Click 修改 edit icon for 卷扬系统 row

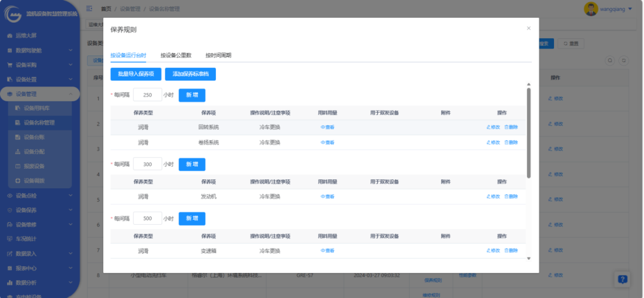coord(493,142)
